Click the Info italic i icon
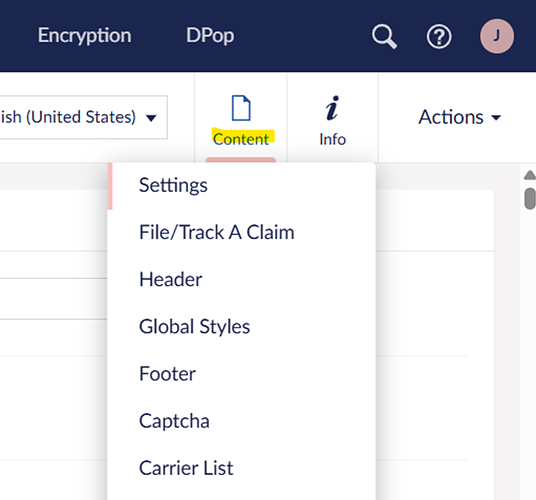Image resolution: width=536 pixels, height=500 pixels. [332, 108]
